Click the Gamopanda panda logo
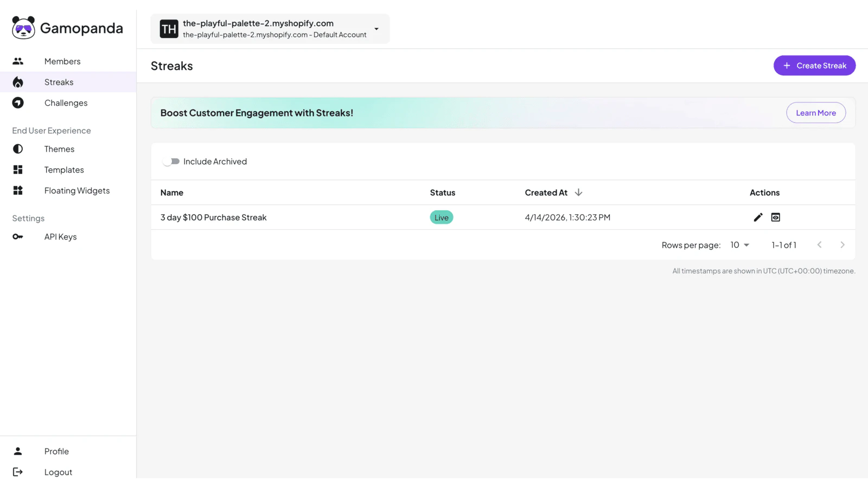This screenshot has height=488, width=868. (x=23, y=28)
